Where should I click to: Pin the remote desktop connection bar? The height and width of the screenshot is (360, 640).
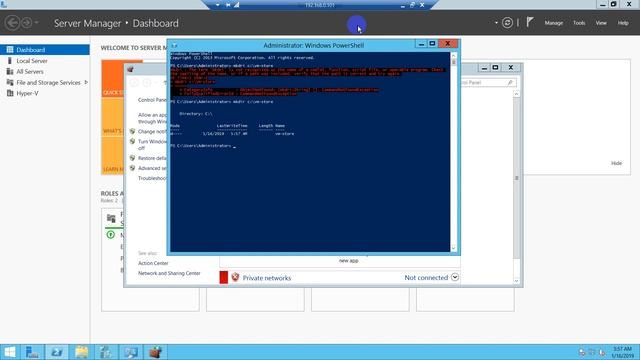click(228, 5)
